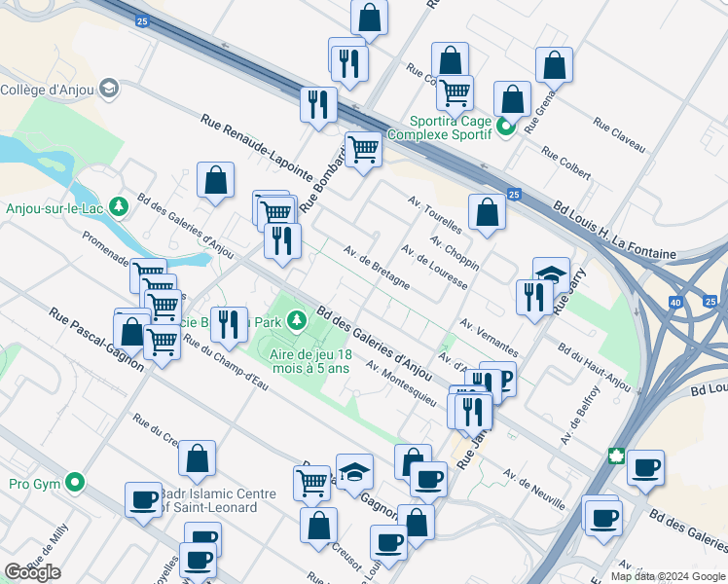This screenshot has height=584, width=728.
Task: Open the cafe pin left of Badr Islamic Centre
Action: [x=143, y=503]
